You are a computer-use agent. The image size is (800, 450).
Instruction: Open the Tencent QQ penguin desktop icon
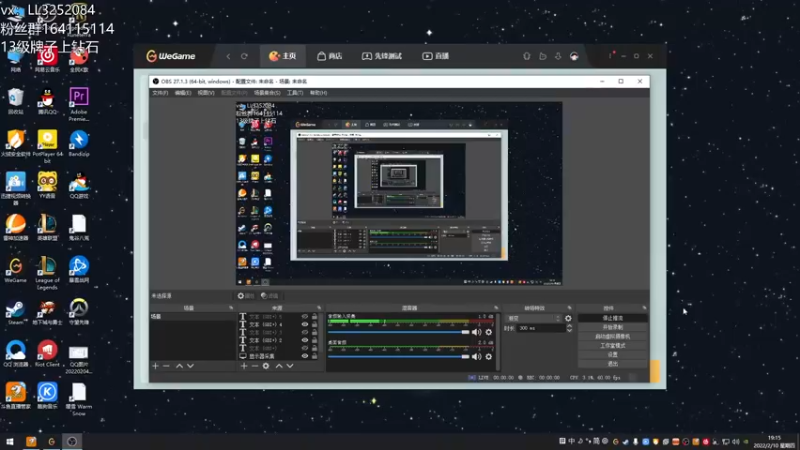tap(47, 101)
